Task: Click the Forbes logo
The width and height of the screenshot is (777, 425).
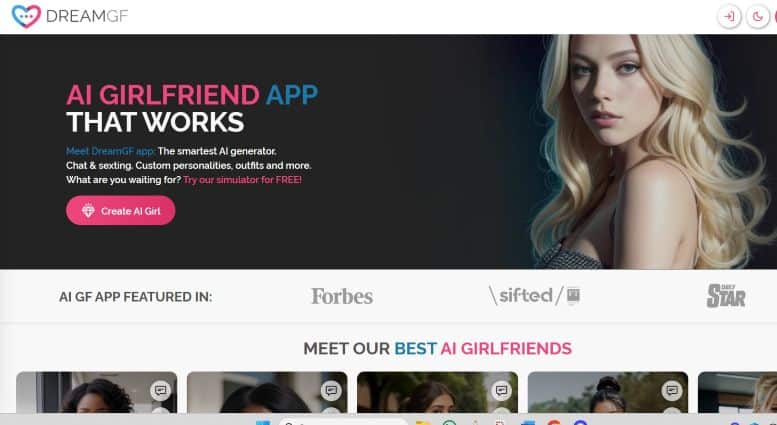Action: (342, 296)
